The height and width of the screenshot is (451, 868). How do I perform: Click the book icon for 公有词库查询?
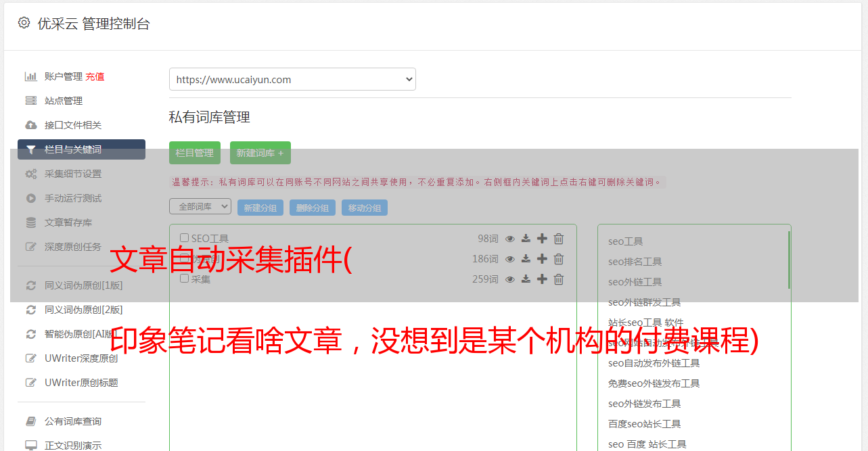click(x=30, y=421)
